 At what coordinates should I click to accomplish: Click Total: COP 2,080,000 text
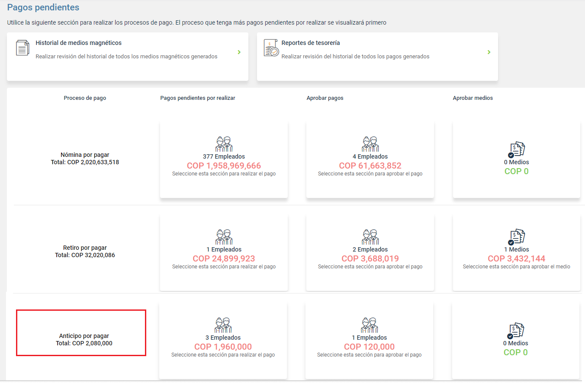84,343
